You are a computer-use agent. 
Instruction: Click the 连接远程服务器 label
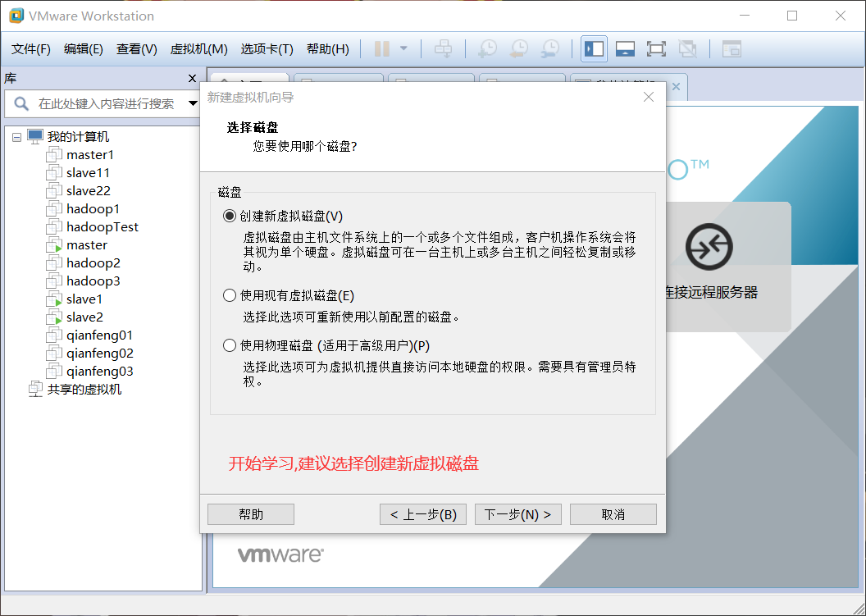[x=712, y=292]
